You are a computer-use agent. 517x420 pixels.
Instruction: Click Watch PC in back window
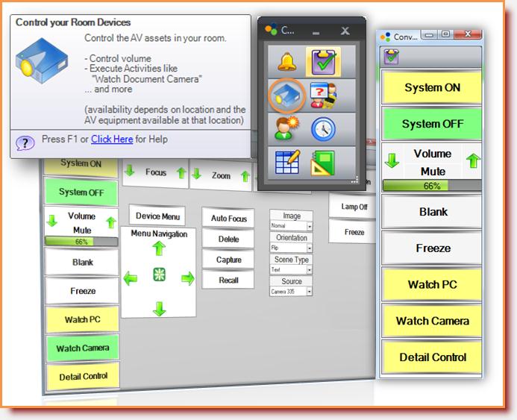pos(82,319)
